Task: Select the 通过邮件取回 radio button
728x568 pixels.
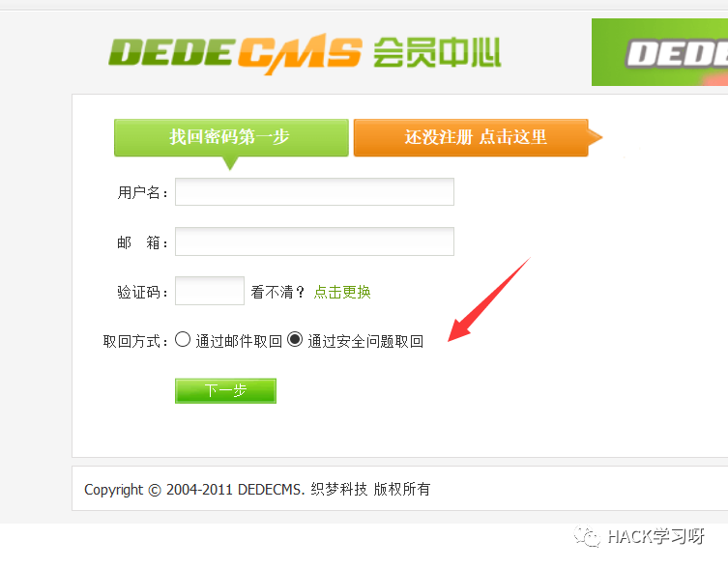Action: click(183, 340)
